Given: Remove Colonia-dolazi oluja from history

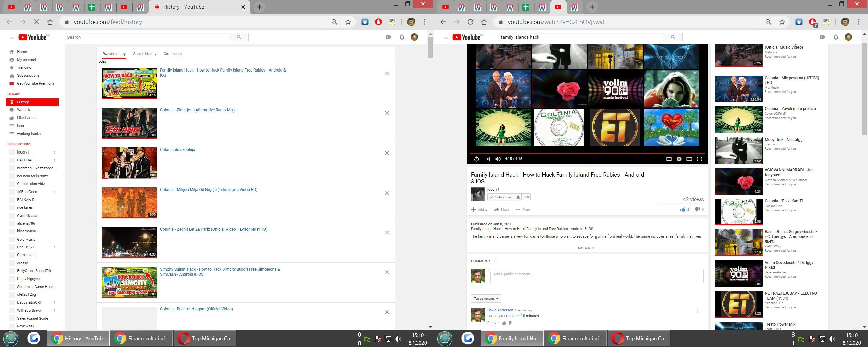Looking at the screenshot, I should coord(387,153).
